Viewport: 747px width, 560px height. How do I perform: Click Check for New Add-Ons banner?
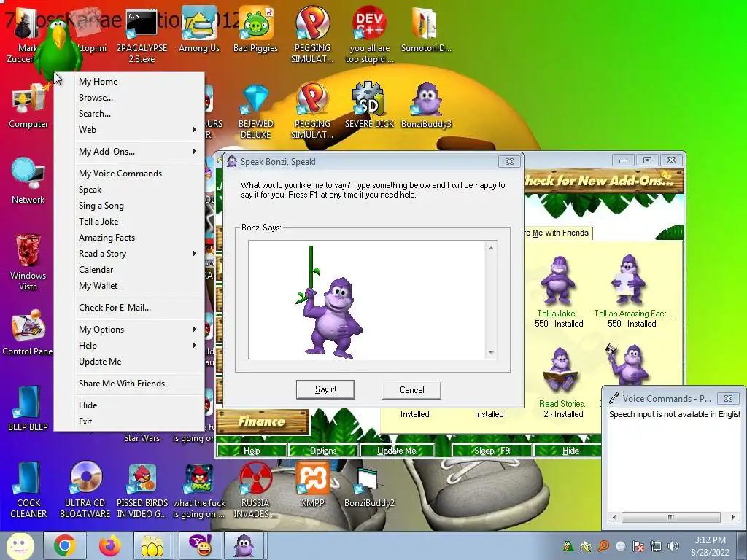click(x=603, y=181)
